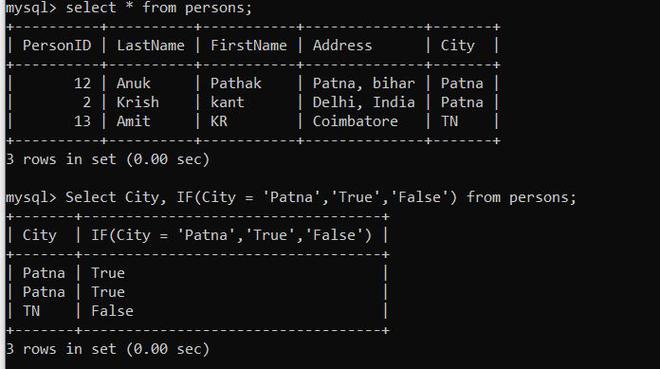Click the TN city in second result
This screenshot has width=660, height=369.
[x=31, y=311]
